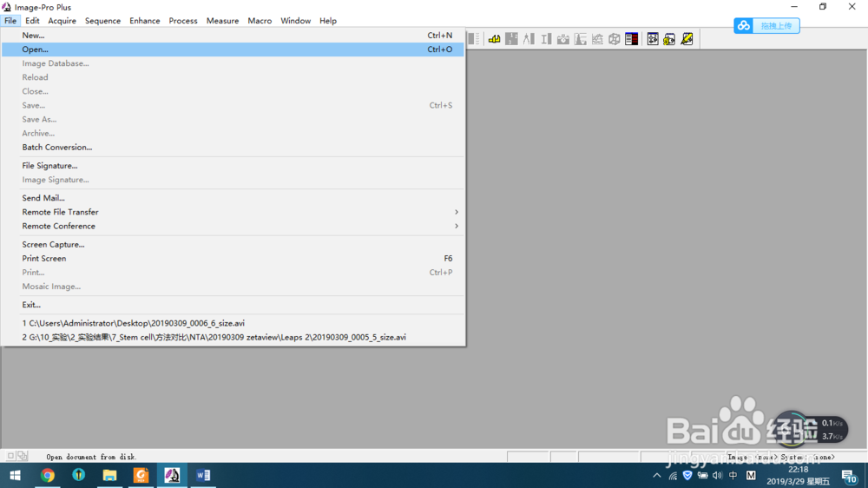
Task: Click the blue cloud upload icon
Action: click(x=744, y=25)
